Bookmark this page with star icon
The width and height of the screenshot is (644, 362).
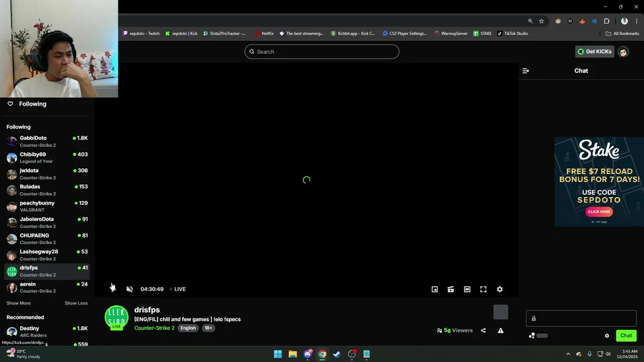click(x=541, y=21)
